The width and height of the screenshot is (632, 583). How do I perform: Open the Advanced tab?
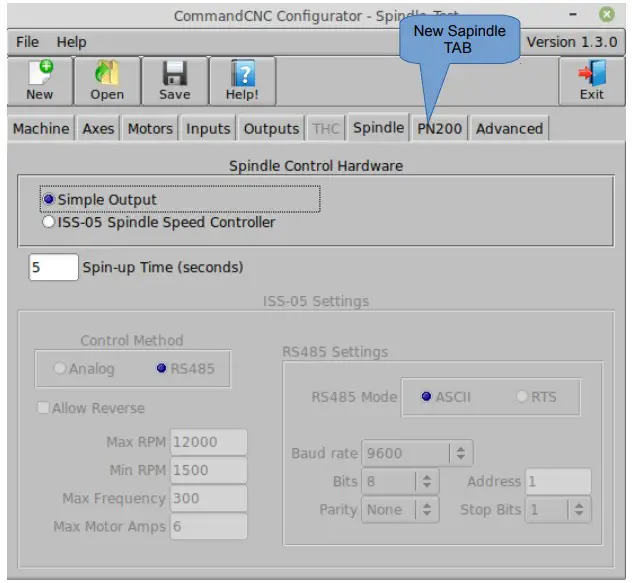(x=509, y=129)
